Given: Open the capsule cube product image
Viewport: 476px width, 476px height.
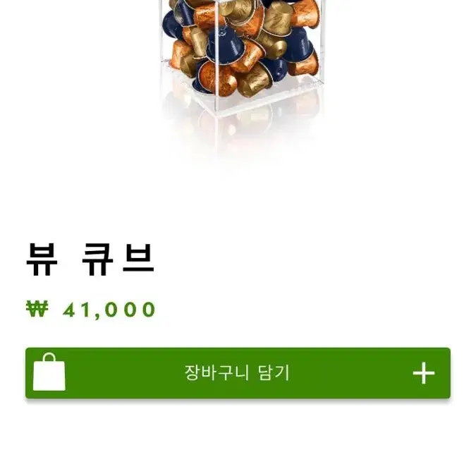Looking at the screenshot, I should click(x=241, y=61).
